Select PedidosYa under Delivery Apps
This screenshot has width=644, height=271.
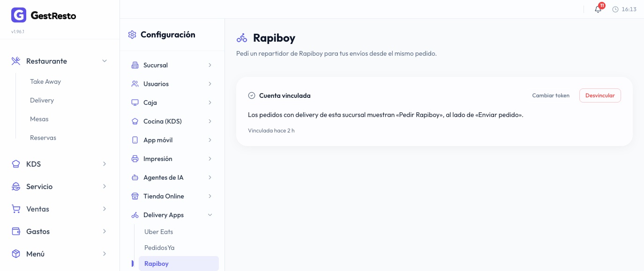tap(159, 248)
